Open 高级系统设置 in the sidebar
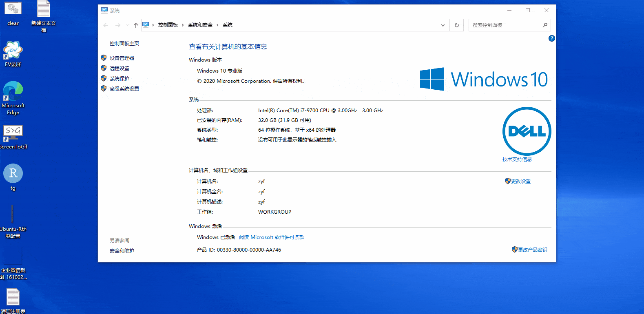Viewport: 644px width, 314px height. coord(124,88)
